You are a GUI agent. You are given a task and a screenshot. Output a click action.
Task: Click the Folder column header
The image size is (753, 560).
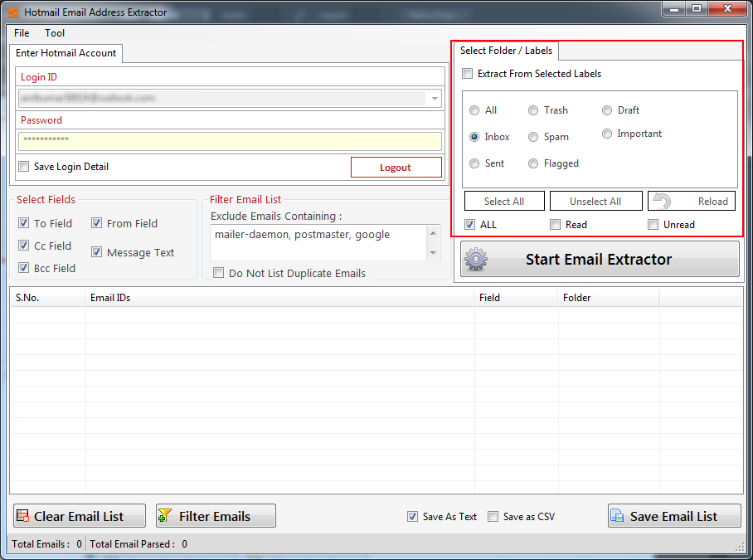609,298
